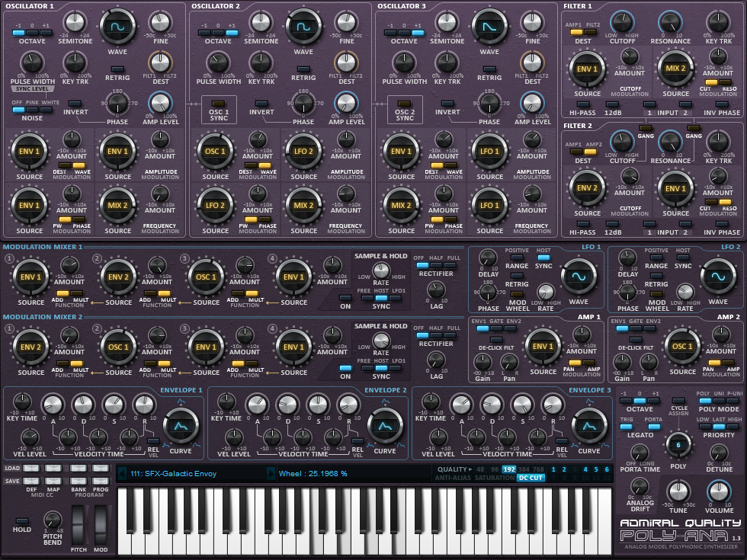Click the Envelope 3 curve display
Viewport: 747px width, 560px height.
click(589, 426)
